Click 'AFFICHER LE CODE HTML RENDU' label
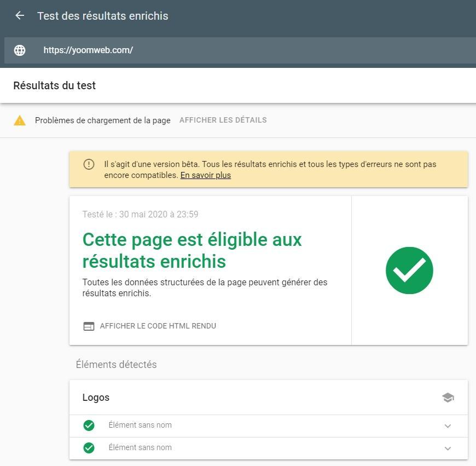The width and height of the screenshot is (476, 466). point(158,326)
